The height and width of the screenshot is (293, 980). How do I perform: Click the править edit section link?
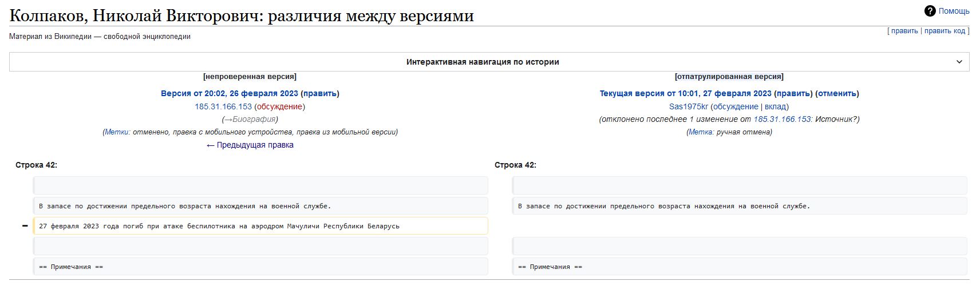pyautogui.click(x=904, y=31)
